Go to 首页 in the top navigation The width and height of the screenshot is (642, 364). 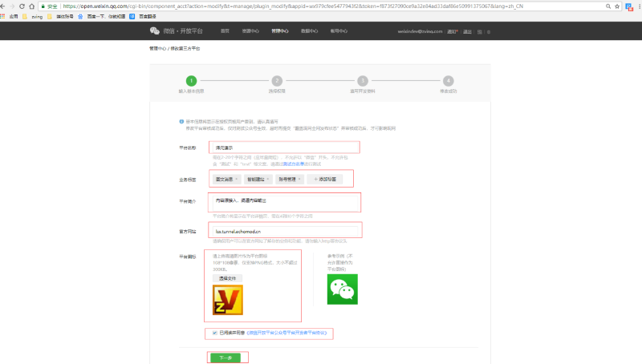225,31
